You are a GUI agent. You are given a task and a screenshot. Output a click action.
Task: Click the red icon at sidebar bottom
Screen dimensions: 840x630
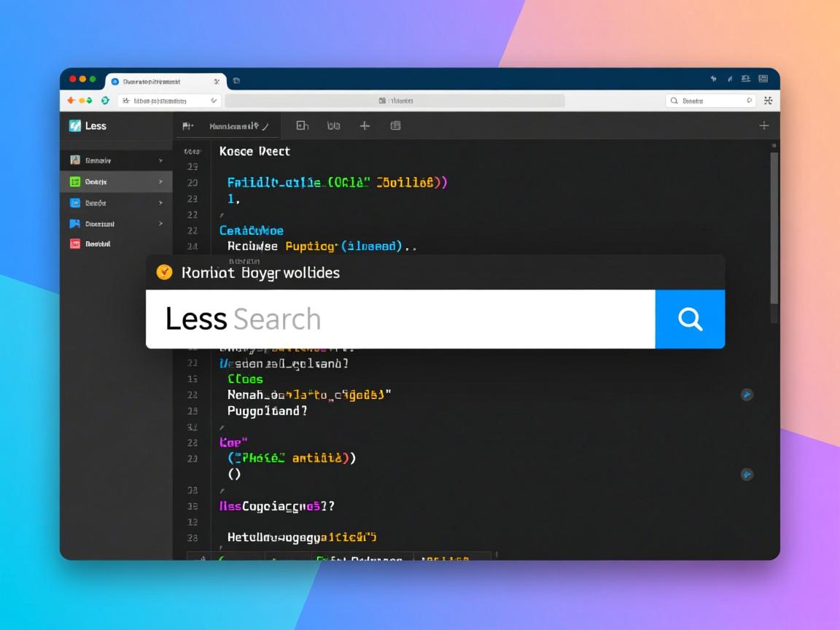coord(75,244)
